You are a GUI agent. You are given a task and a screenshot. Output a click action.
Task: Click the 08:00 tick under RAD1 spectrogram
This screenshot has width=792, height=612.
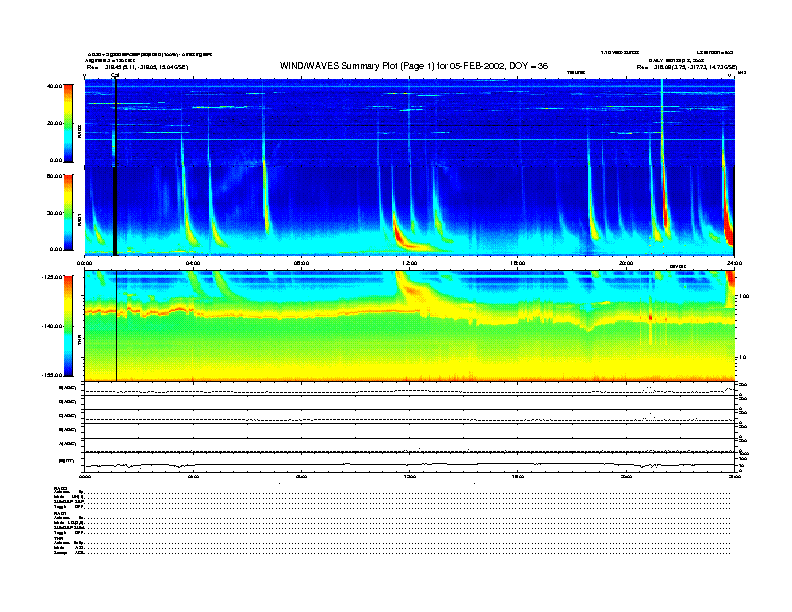[x=301, y=263]
